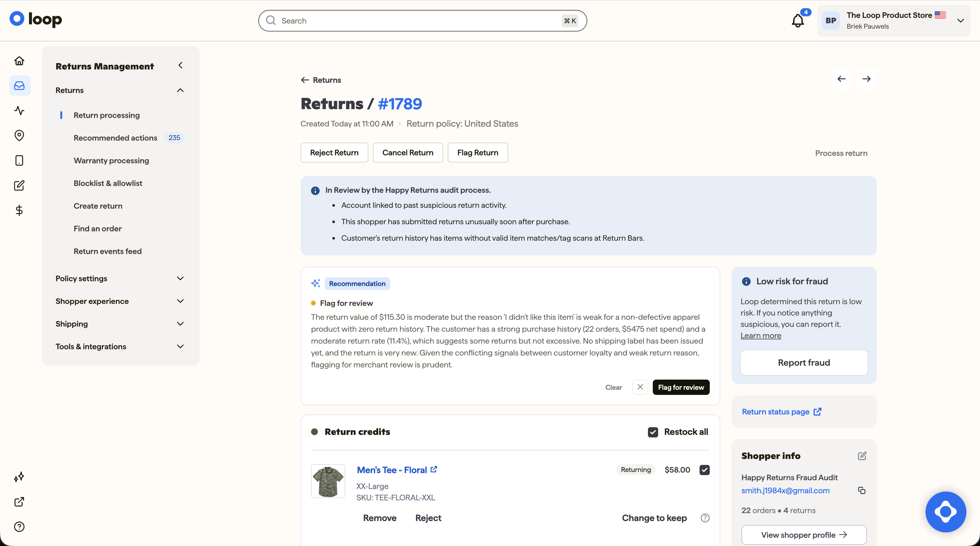Uncheck the Men's Tee - Floral item checkbox
The image size is (980, 546).
(704, 470)
